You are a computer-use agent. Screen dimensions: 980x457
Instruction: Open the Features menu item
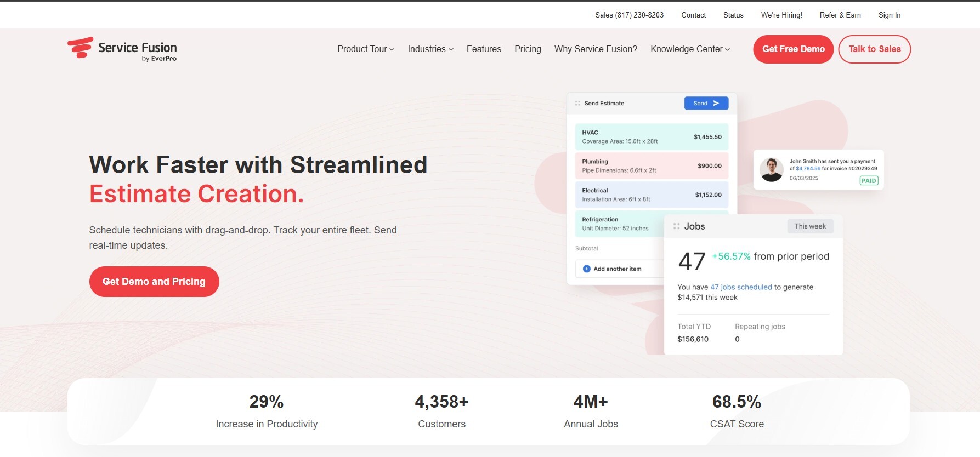[x=484, y=49]
